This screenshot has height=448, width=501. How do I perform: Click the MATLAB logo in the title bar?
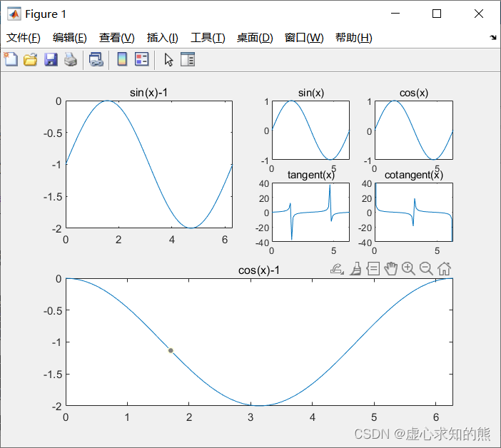tap(14, 14)
